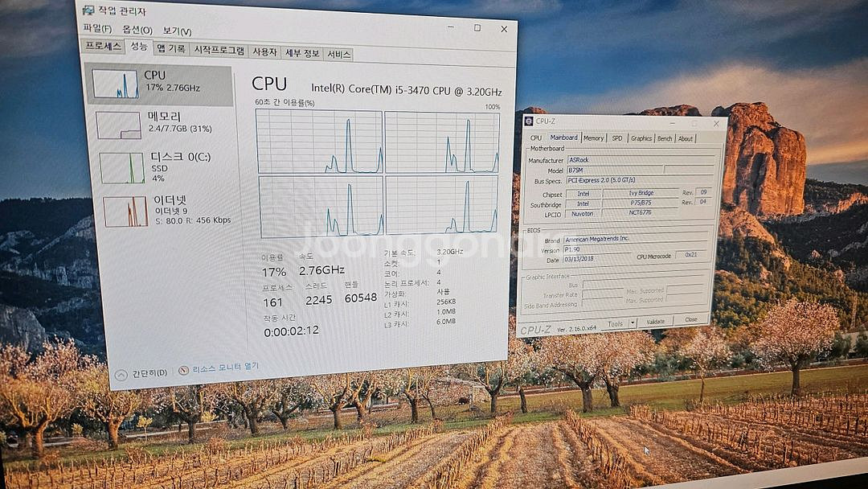
Task: Open the 파일(F) menu
Action: click(x=97, y=29)
